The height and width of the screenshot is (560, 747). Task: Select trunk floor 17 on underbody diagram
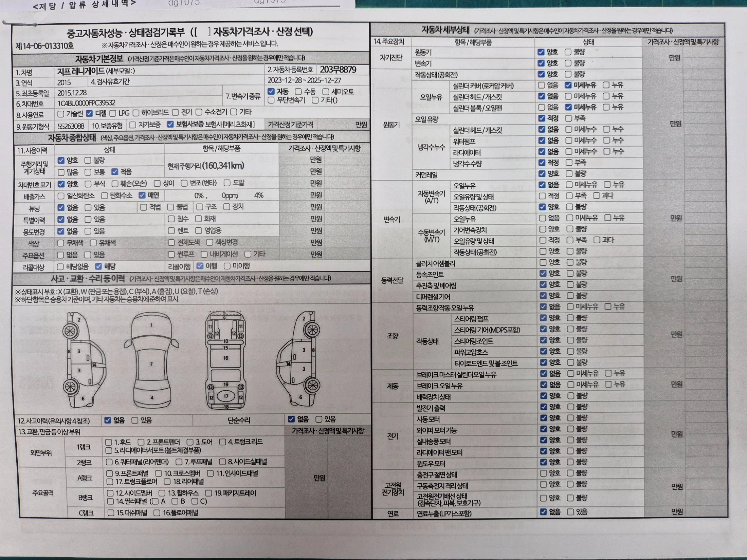click(226, 396)
